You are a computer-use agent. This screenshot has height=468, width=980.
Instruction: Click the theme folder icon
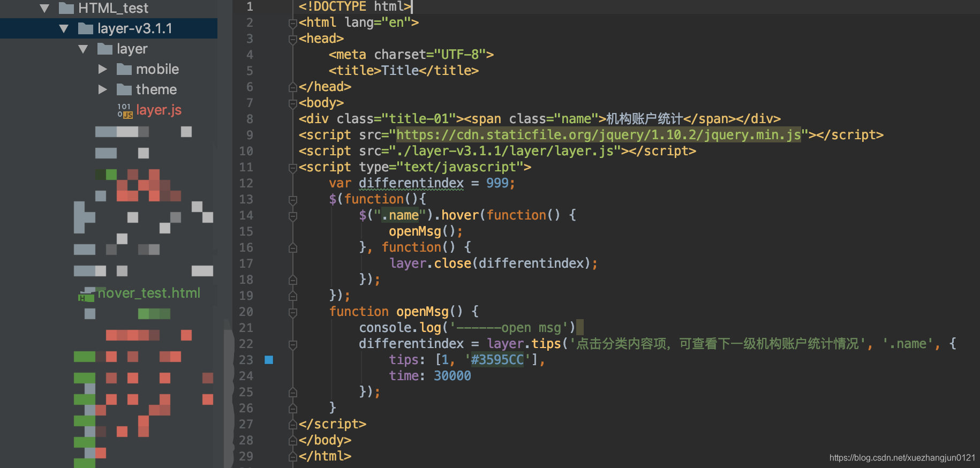[124, 89]
